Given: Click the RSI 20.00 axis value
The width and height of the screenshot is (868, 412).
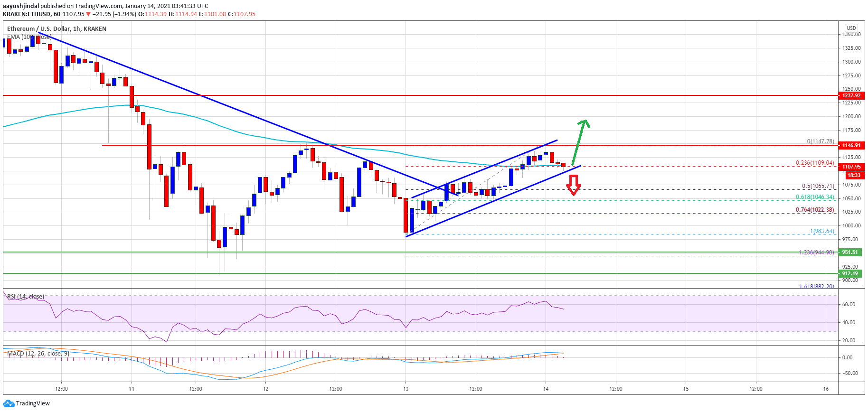Looking at the screenshot, I should tap(849, 340).
